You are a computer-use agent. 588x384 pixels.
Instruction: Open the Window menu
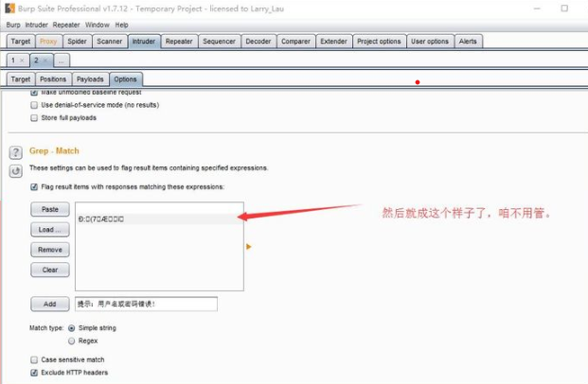point(98,26)
